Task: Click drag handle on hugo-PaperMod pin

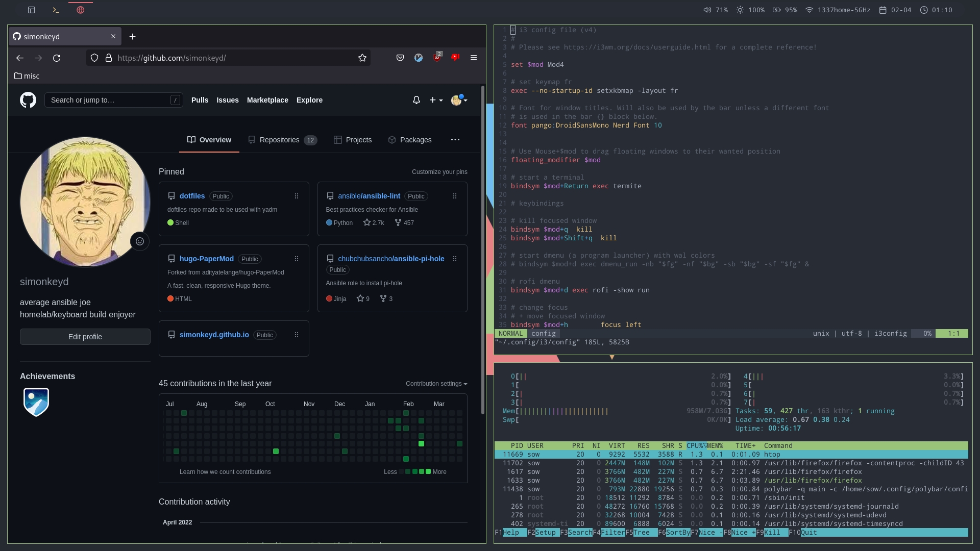Action: tap(297, 259)
